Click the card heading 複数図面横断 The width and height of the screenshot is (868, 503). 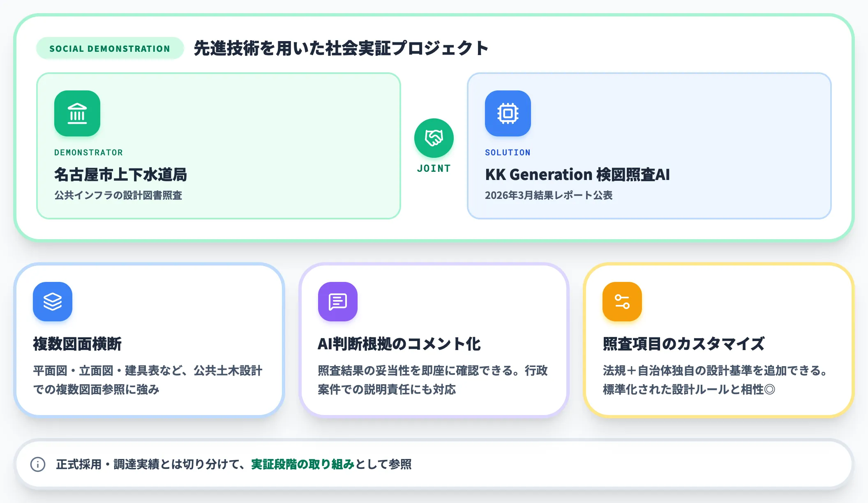pos(77,344)
